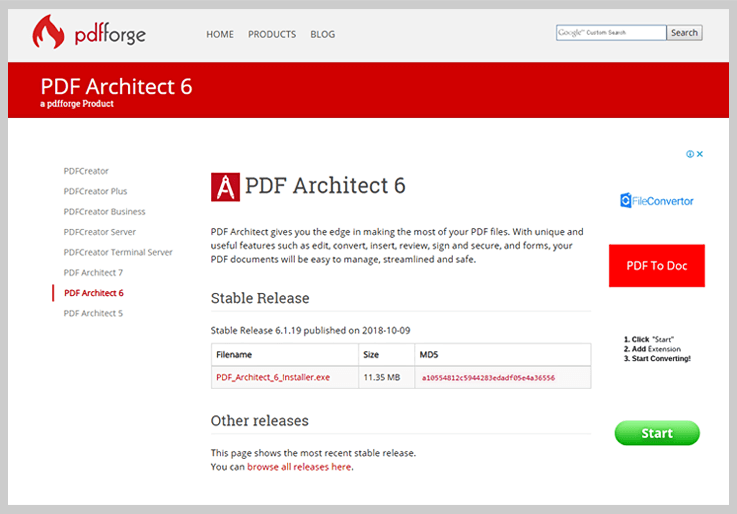Click 'a pdfforge Product' subtitle in banner
The height and width of the screenshot is (514, 737).
pyautogui.click(x=77, y=104)
